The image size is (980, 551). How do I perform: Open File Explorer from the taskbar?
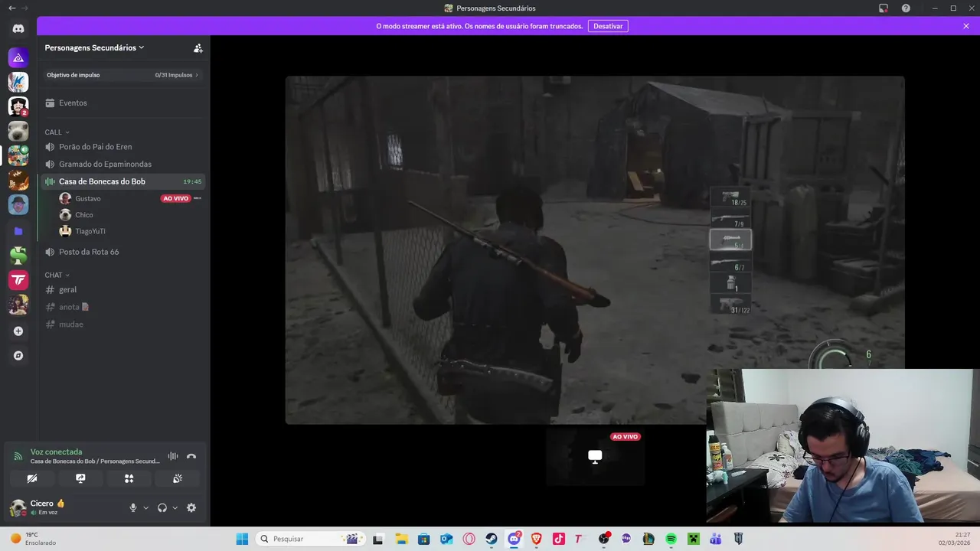401,539
